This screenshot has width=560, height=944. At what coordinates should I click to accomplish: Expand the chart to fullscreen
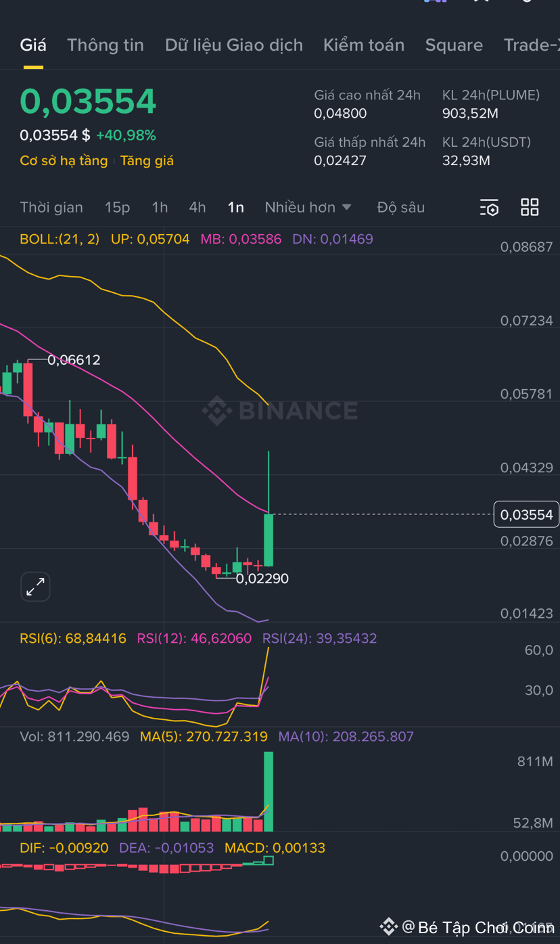pos(35,587)
